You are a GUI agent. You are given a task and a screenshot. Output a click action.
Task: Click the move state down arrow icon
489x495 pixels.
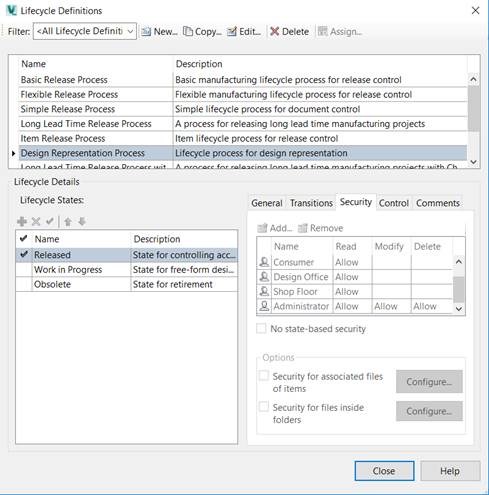82,222
